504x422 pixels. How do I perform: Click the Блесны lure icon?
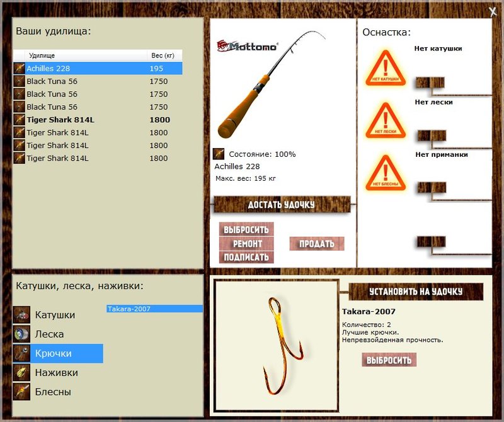click(x=21, y=392)
